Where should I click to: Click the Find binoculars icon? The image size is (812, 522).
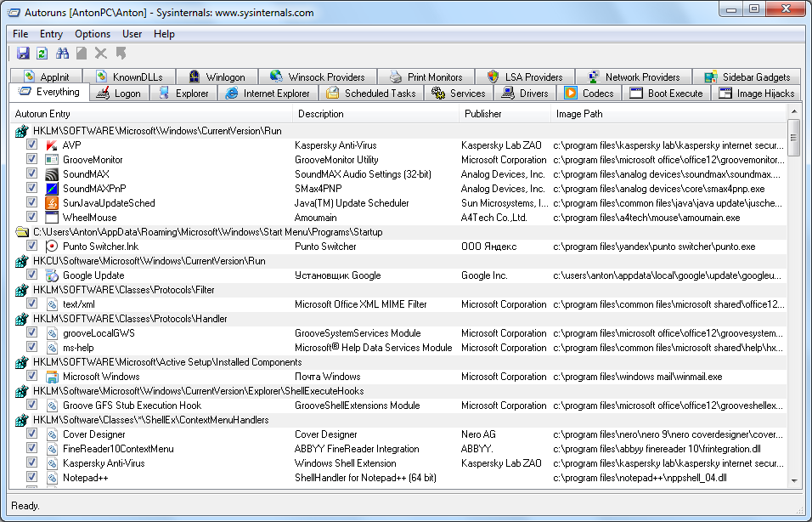click(x=62, y=53)
